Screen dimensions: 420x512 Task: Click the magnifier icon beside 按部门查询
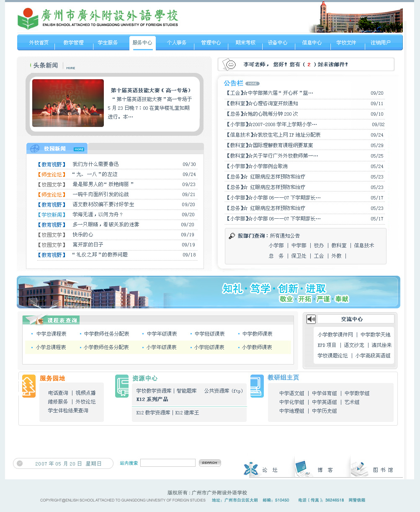232,236
